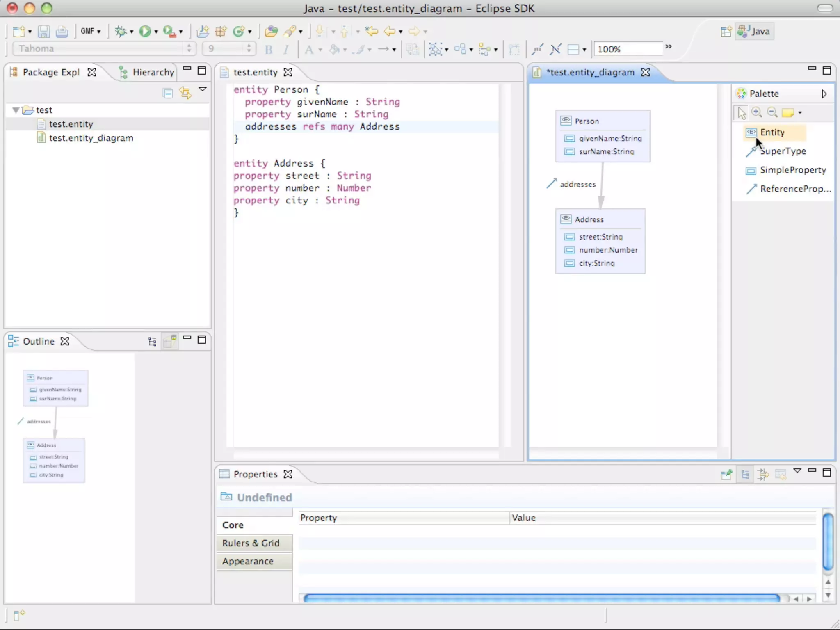Click the 100% zoom input field
Viewport: 840px width, 630px height.
tap(628, 49)
